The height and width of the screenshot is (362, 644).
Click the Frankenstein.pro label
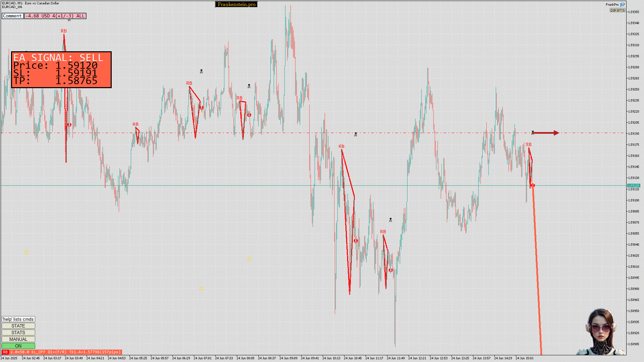point(236,4)
